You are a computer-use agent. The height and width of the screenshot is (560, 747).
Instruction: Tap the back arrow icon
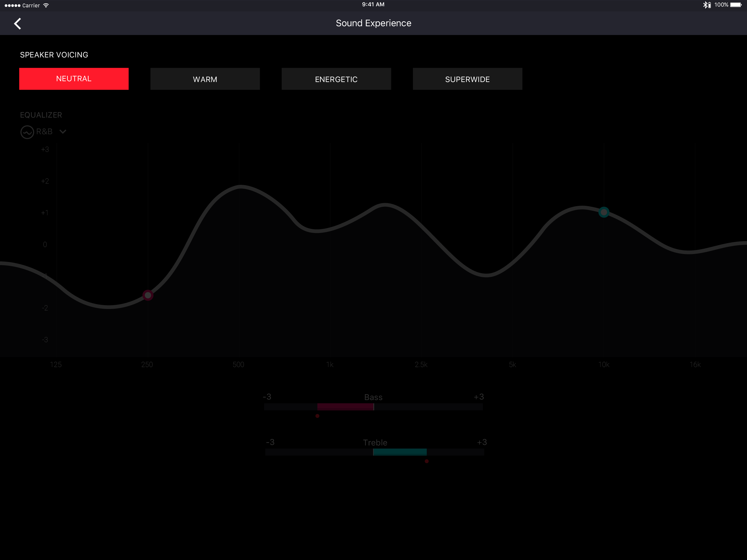pos(17,24)
